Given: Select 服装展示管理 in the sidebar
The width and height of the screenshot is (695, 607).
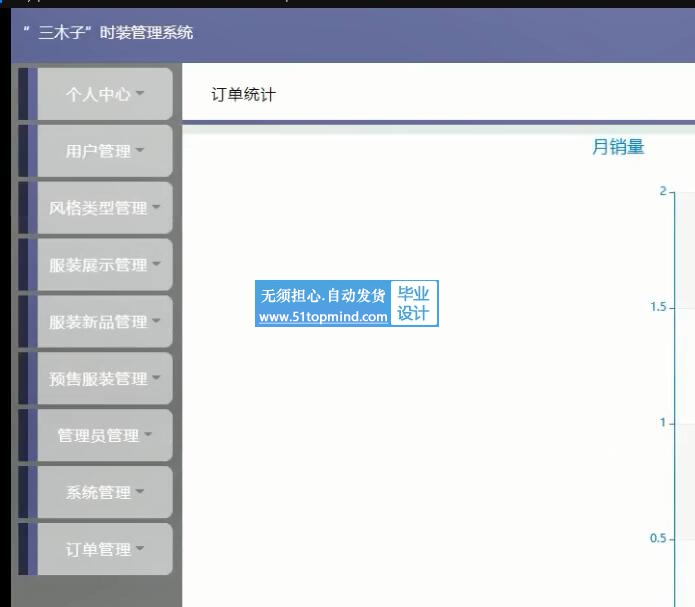Looking at the screenshot, I should pyautogui.click(x=98, y=265).
